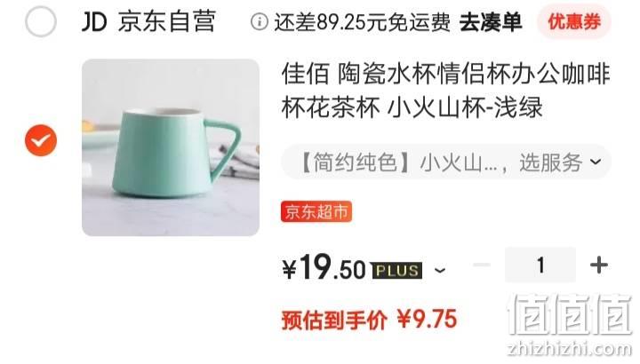Uncheck the mug item's orange checkbox
This screenshot has width=640, height=364.
pyautogui.click(x=41, y=140)
